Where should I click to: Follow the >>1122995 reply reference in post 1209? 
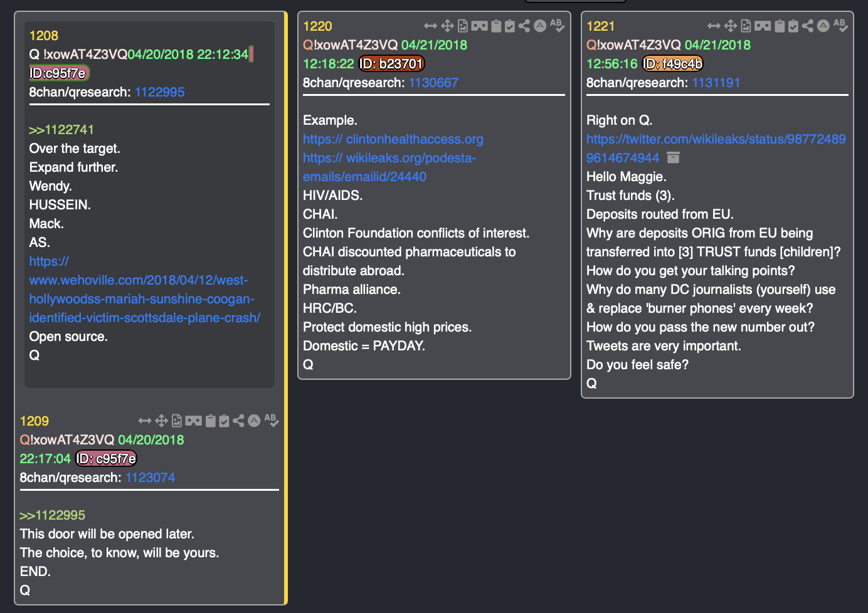click(52, 515)
